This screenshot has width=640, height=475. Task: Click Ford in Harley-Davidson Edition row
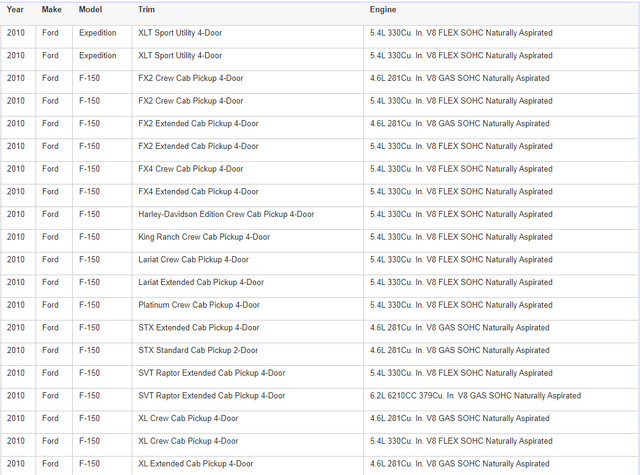click(x=50, y=214)
